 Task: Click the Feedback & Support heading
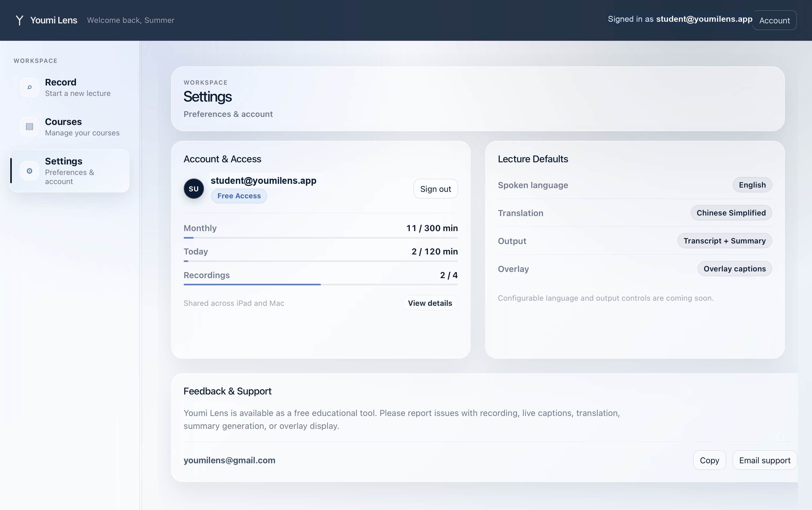227,391
